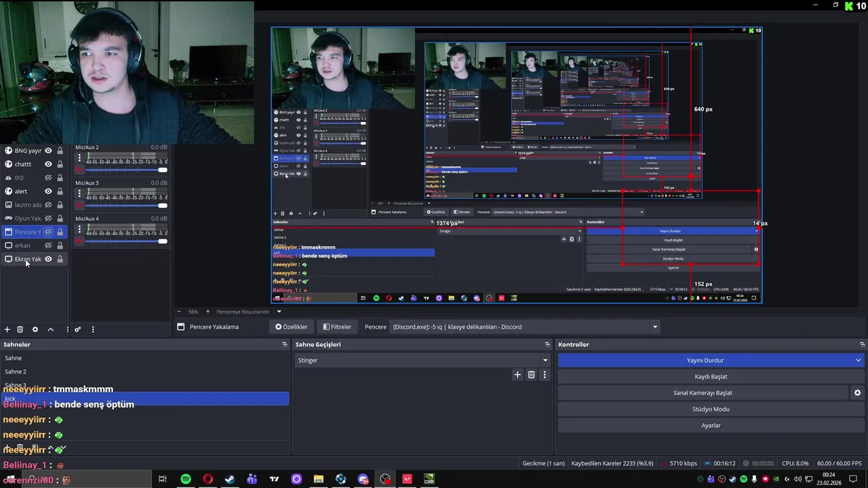Zoom in the preview with the plus icon

[x=208, y=312]
